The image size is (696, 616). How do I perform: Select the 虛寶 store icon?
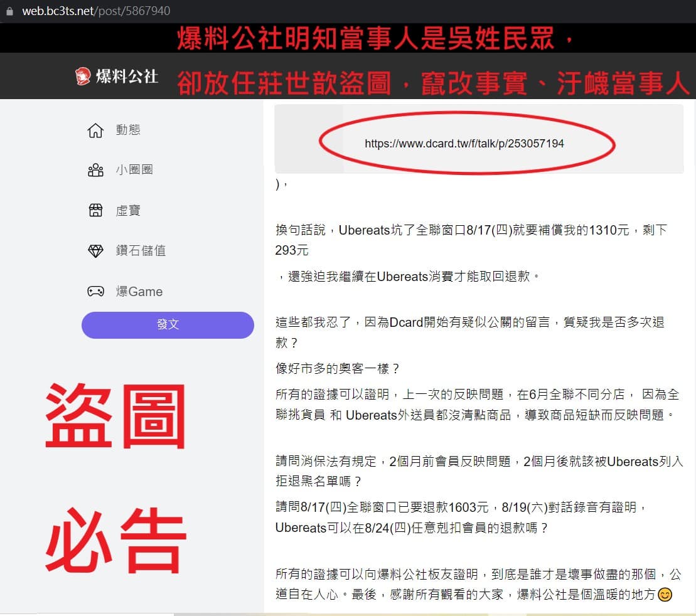coord(95,210)
